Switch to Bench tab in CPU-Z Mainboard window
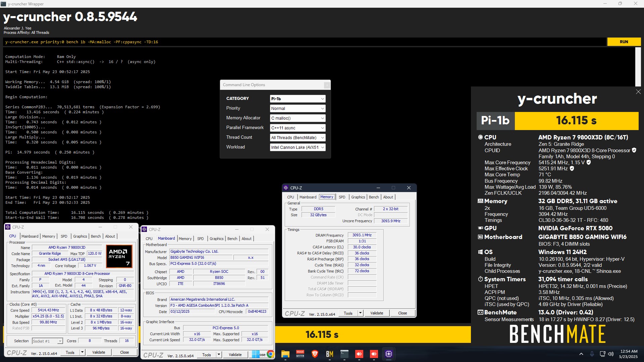644x362 pixels. tap(232, 239)
